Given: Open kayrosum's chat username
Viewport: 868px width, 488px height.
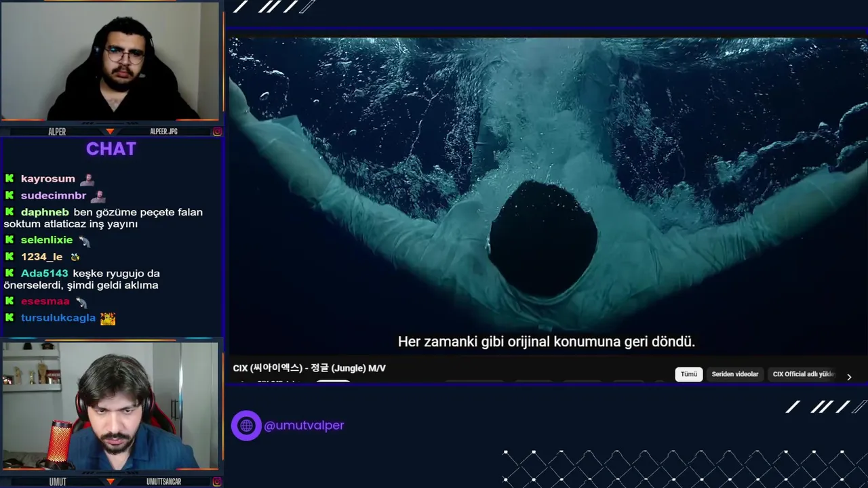Looking at the screenshot, I should pyautogui.click(x=47, y=179).
